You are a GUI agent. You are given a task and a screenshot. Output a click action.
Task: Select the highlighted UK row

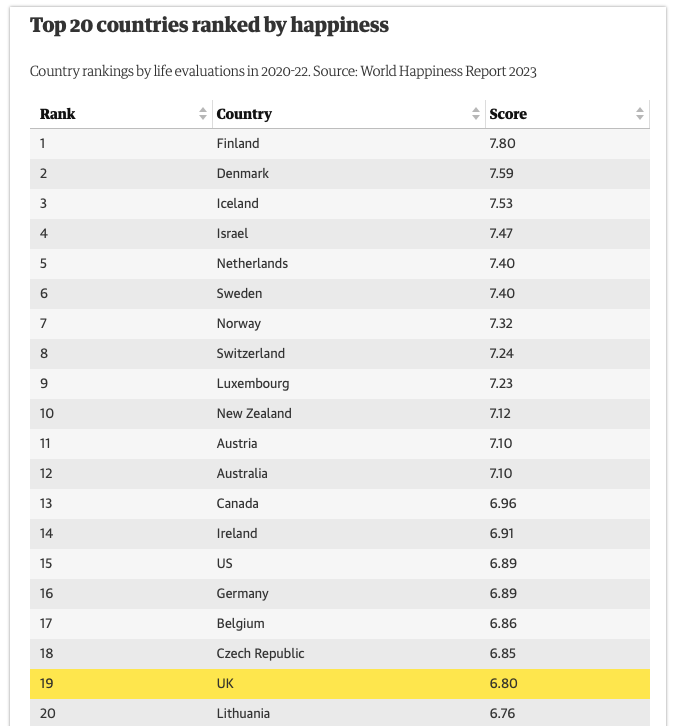coord(225,684)
